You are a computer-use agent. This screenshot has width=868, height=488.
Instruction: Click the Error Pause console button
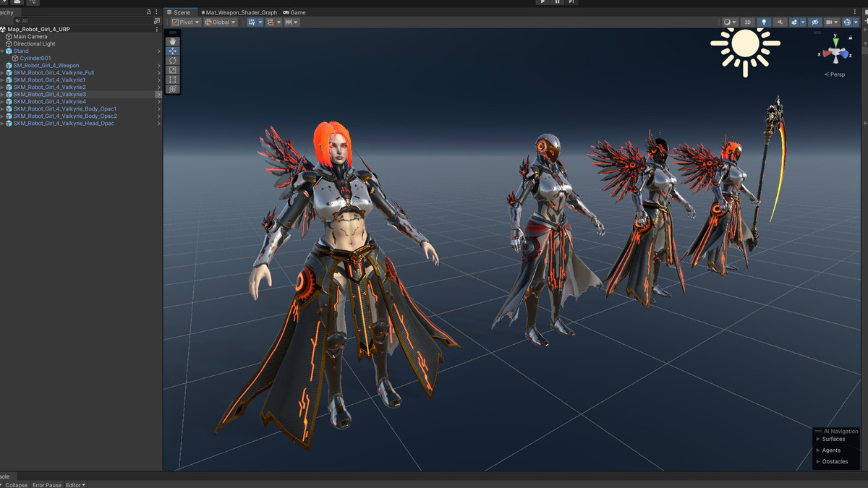coord(47,485)
